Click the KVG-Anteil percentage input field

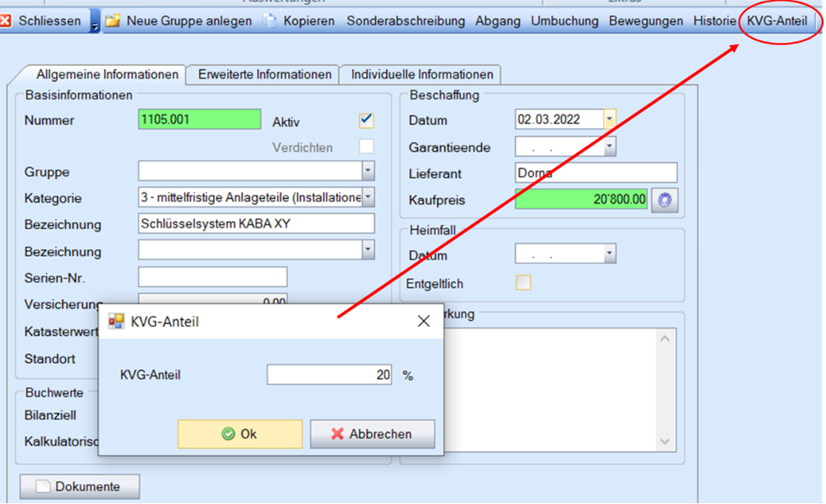tap(329, 374)
